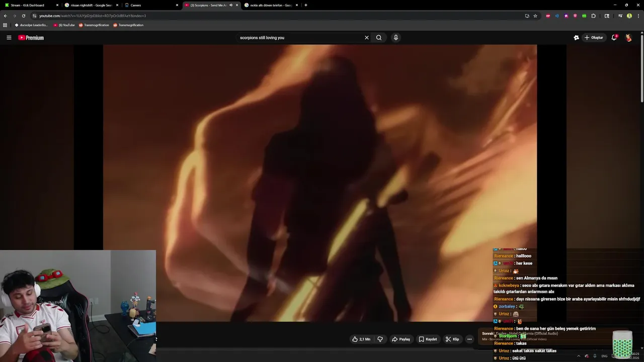
Task: Open the second Transmogrification bookmark
Action: click(x=128, y=25)
